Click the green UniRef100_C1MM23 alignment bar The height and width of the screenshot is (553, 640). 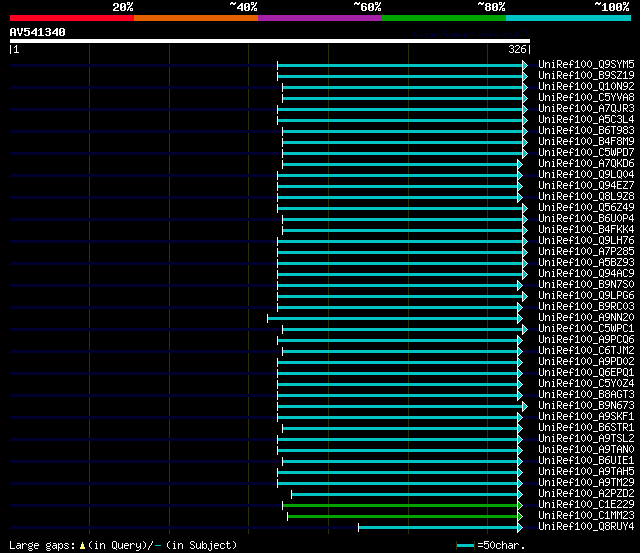[x=402, y=516]
